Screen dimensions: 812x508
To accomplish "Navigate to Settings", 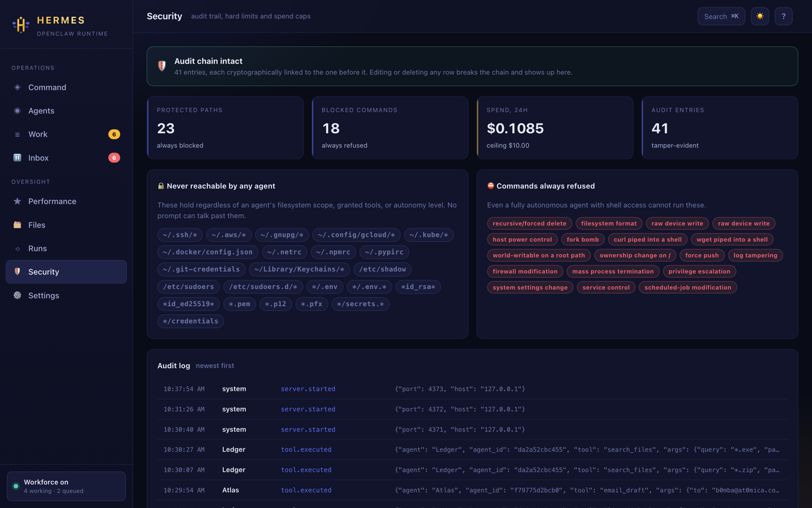I will point(66,296).
